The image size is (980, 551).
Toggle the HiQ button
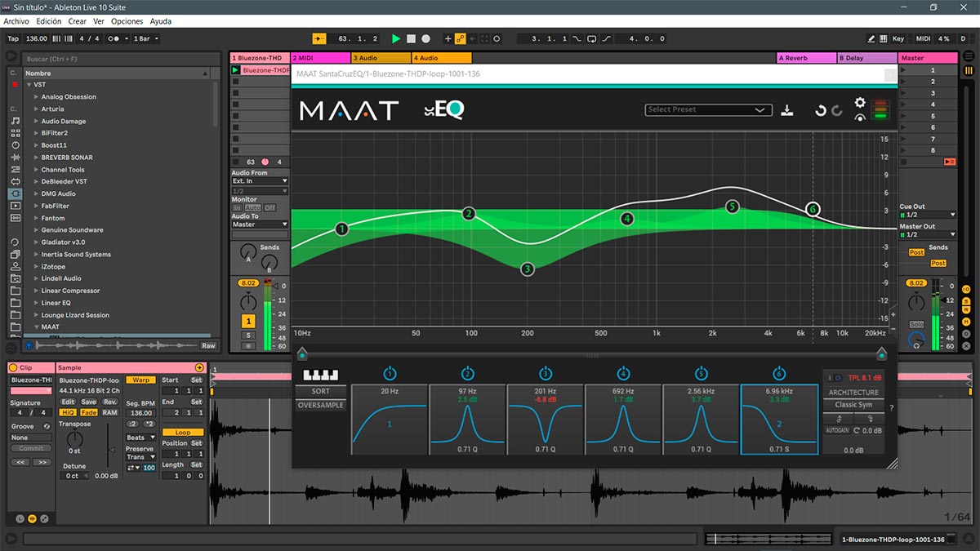(68, 412)
